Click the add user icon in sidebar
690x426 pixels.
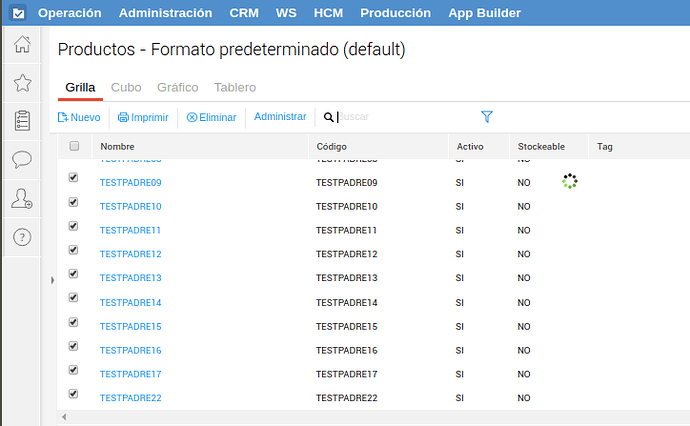[22, 199]
